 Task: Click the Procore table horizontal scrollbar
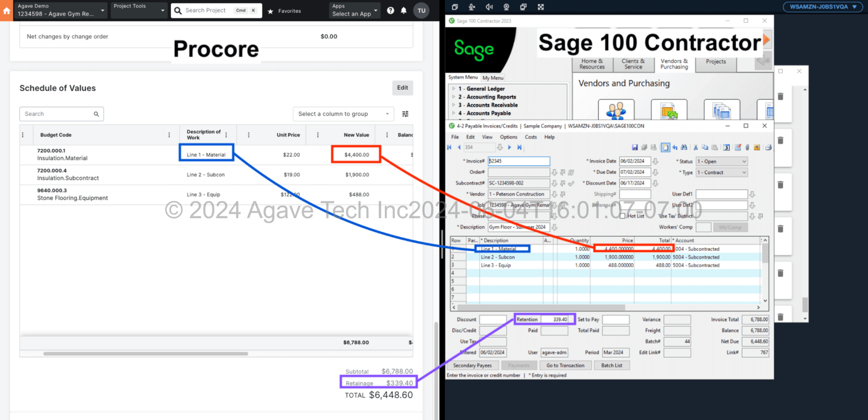145,354
